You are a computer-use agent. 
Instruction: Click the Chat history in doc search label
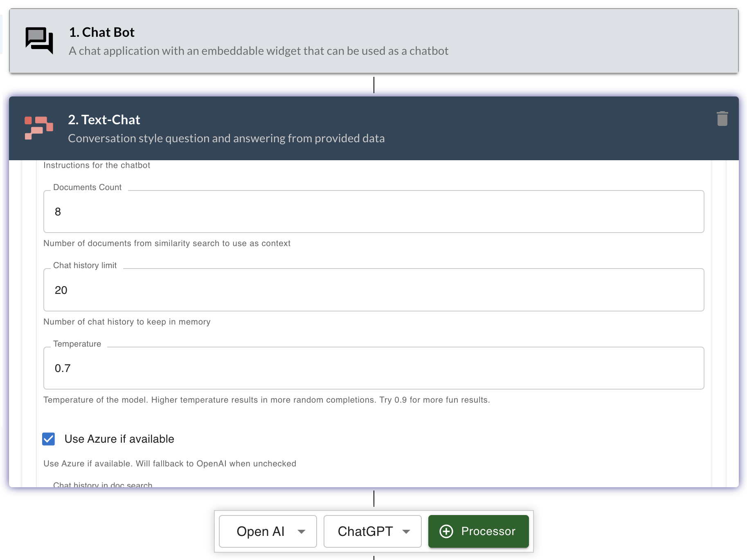(x=103, y=484)
